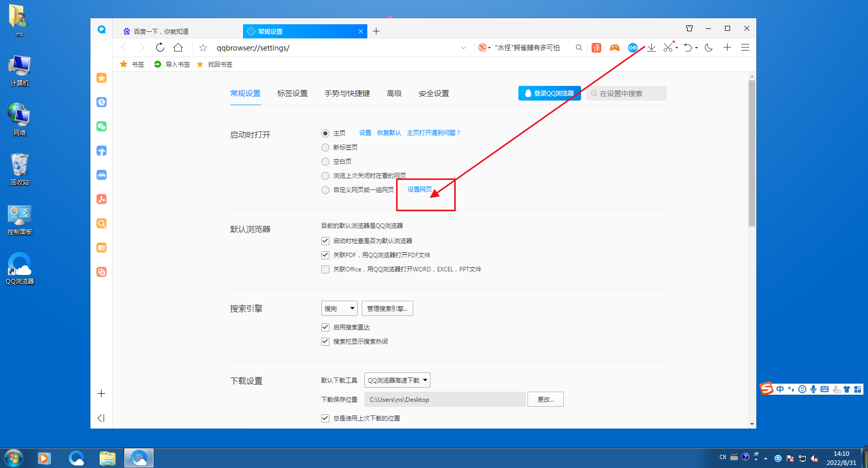
Task: Switch to 手势与快捷键 tab
Action: pos(347,93)
